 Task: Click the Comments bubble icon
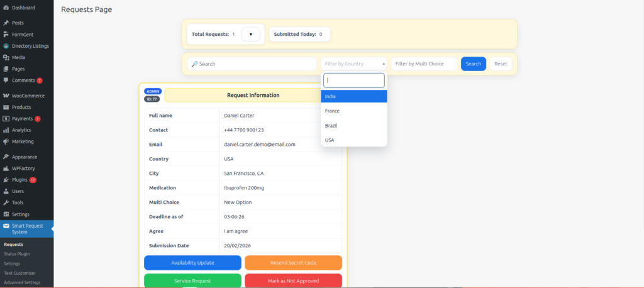(x=6, y=80)
